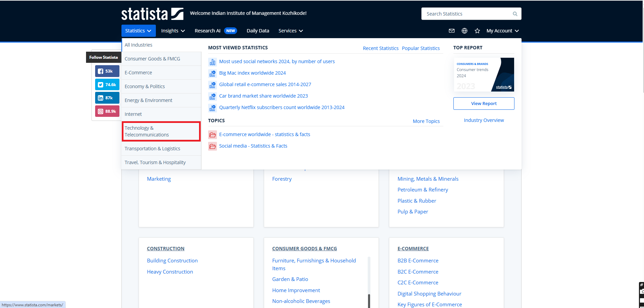Open Big Mac index worldwide 2024 link
The height and width of the screenshot is (308, 644).
pos(252,73)
